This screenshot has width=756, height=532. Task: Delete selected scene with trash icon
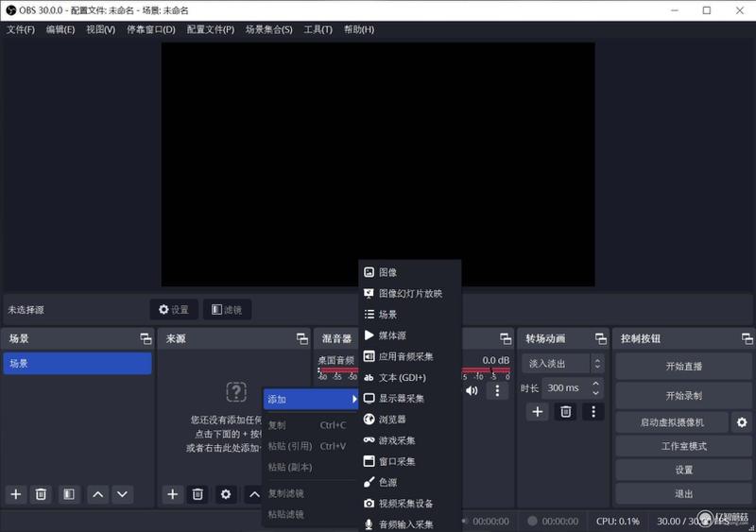(x=41, y=494)
